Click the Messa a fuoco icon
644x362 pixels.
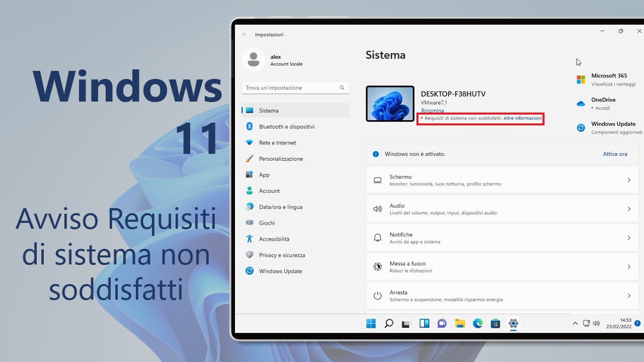click(377, 267)
